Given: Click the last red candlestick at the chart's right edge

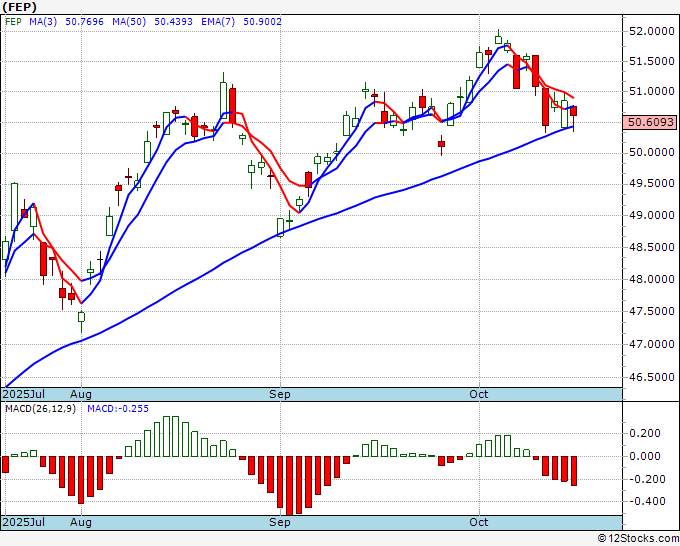Looking at the screenshot, I should coord(574,111).
